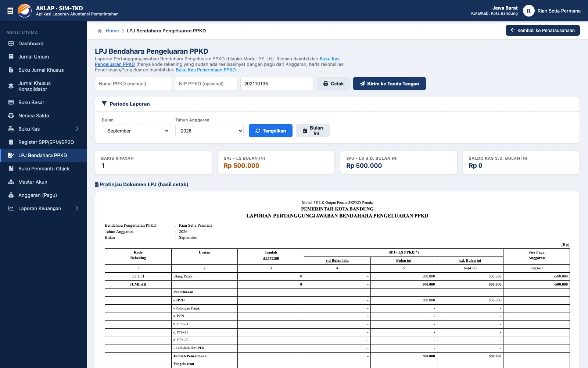Click the Buku Jurnal Khusus icon
The height and width of the screenshot is (368, 588).
point(11,70)
